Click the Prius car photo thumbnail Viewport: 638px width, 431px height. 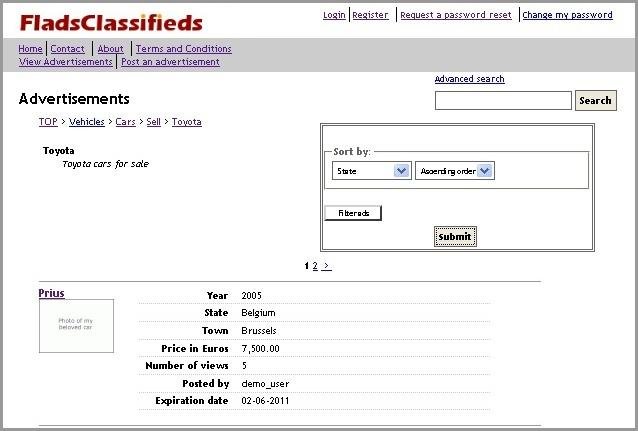(76, 326)
